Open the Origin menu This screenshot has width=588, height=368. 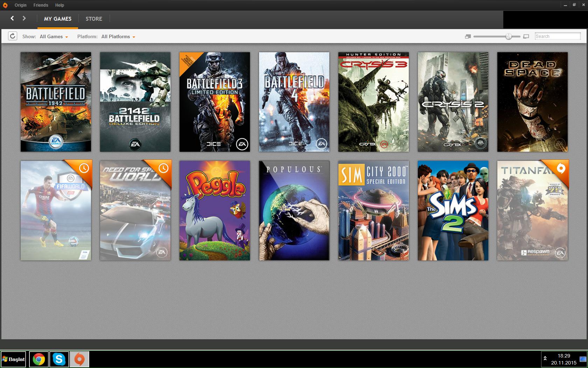(21, 5)
